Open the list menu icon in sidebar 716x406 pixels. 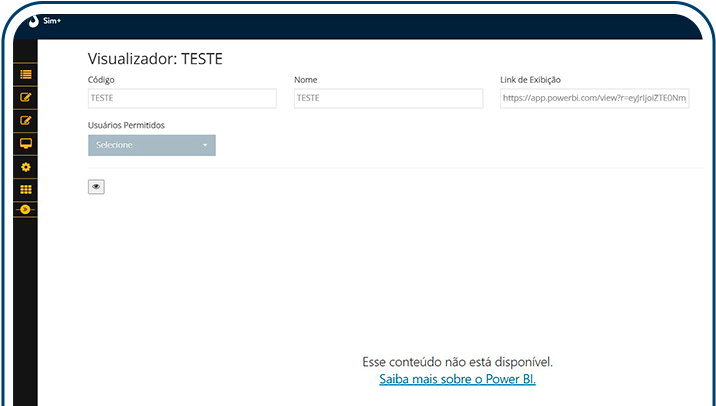[x=26, y=75]
